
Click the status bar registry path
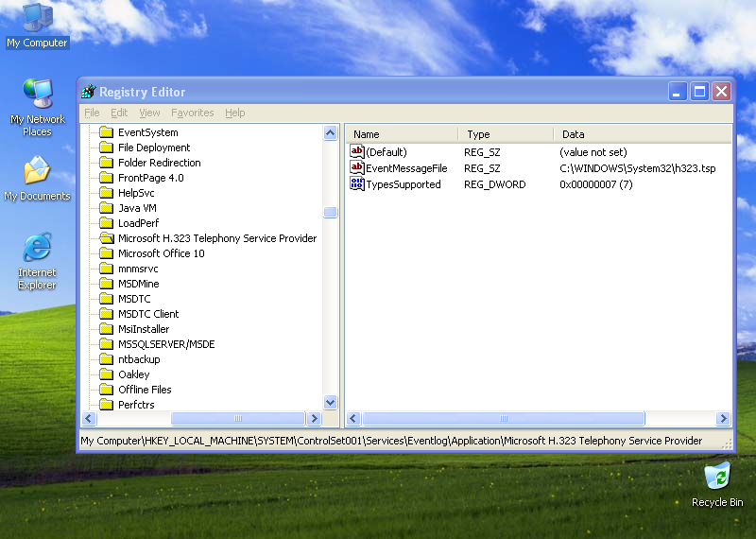(x=391, y=441)
